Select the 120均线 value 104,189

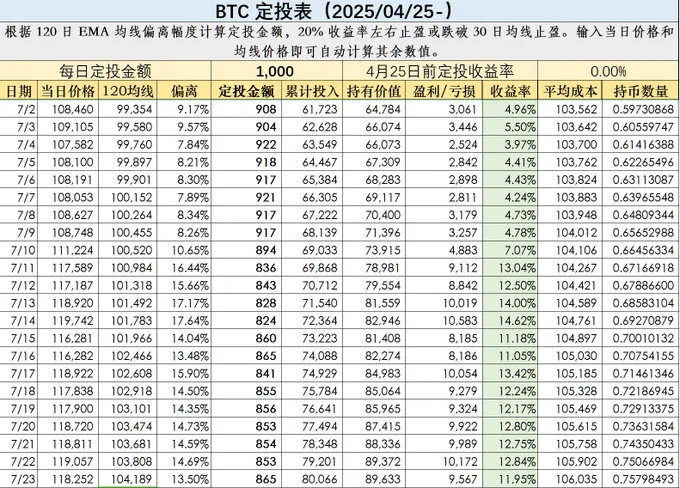click(x=128, y=479)
